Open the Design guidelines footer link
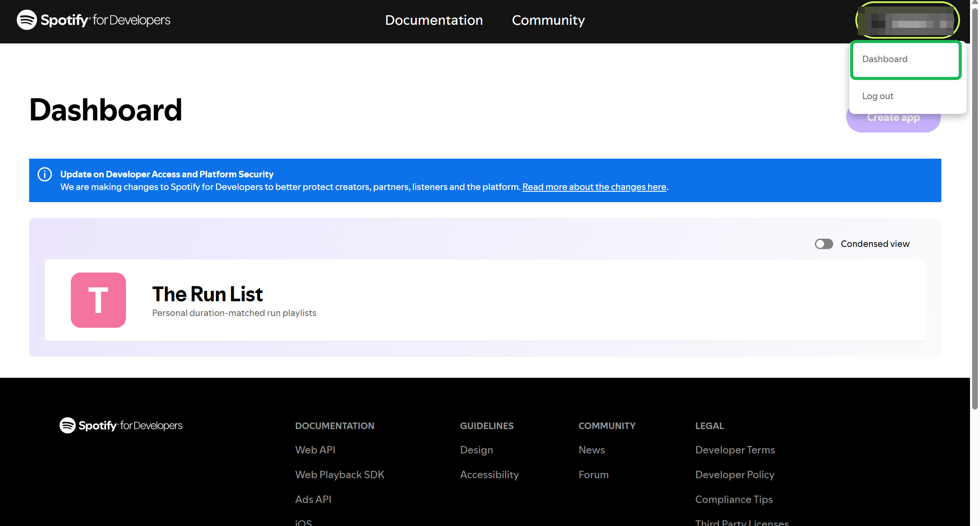Viewport: 980px width, 526px height. point(477,450)
